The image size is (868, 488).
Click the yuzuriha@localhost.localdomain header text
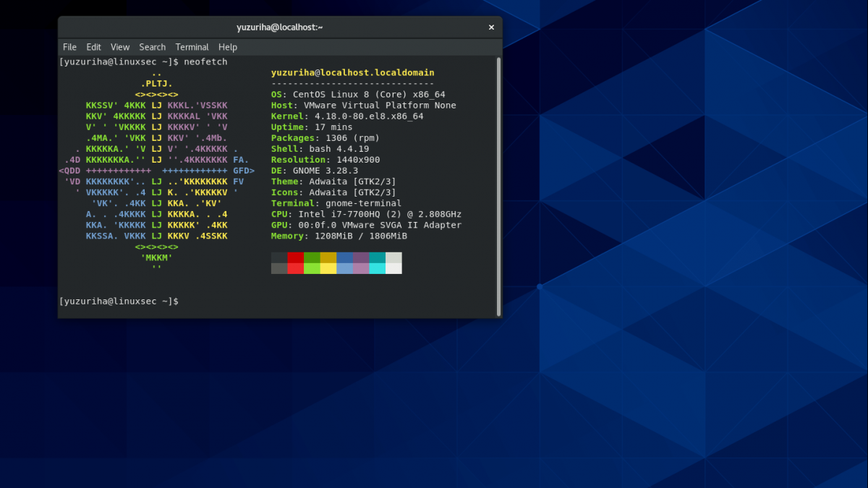pyautogui.click(x=352, y=73)
